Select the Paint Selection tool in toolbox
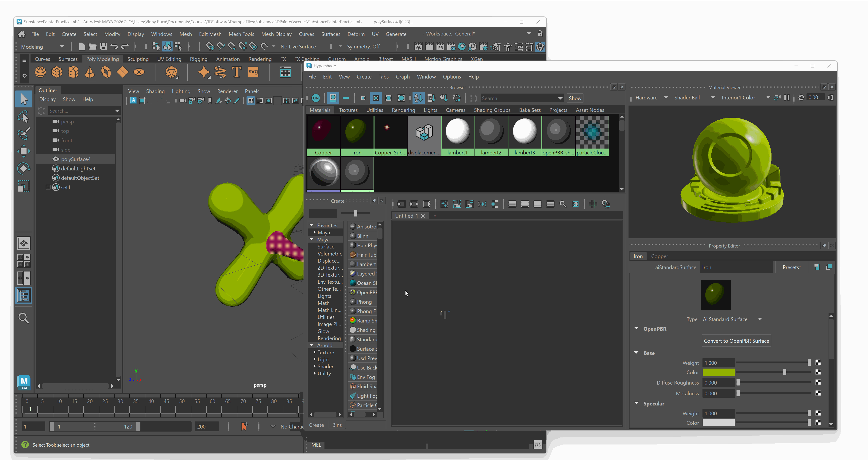 point(23,134)
